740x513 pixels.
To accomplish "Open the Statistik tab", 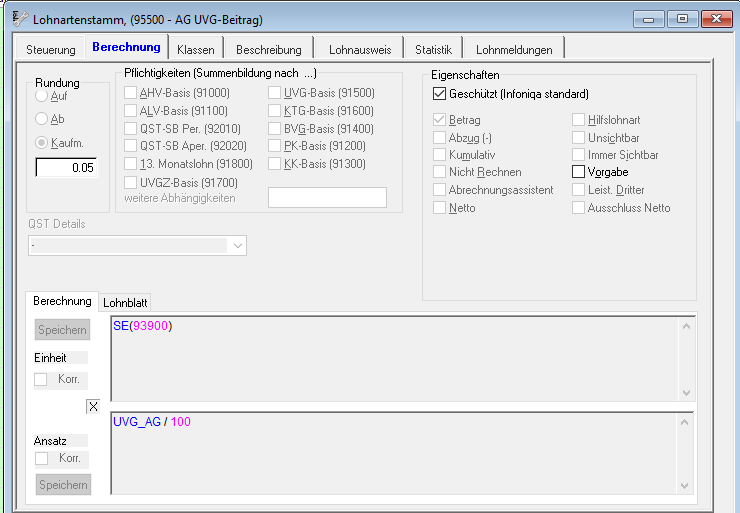I will click(433, 49).
